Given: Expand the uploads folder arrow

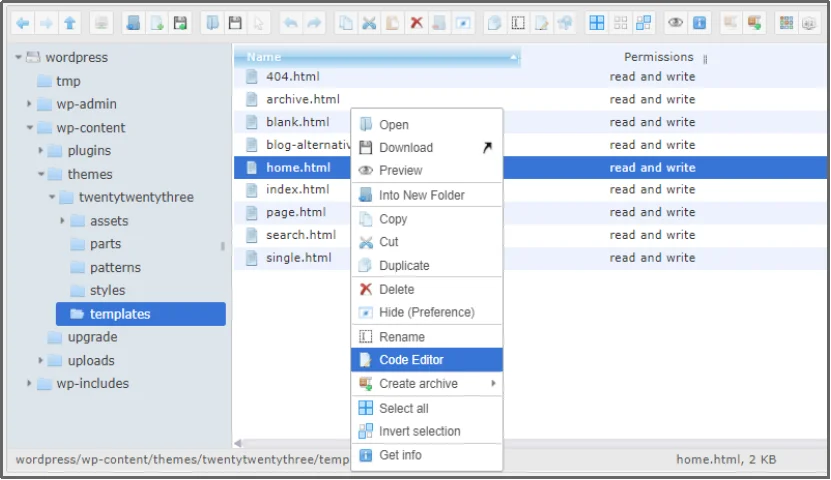Looking at the screenshot, I should [x=40, y=360].
